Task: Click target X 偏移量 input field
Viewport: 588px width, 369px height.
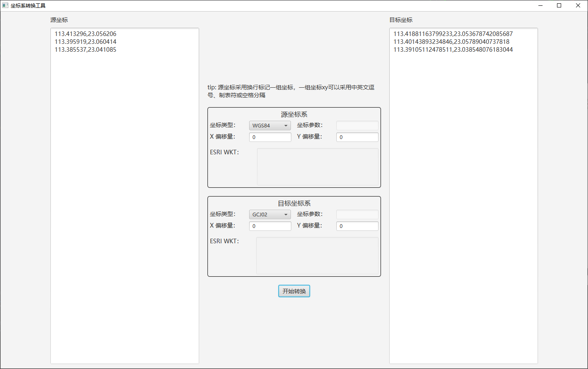Action: 270,226
